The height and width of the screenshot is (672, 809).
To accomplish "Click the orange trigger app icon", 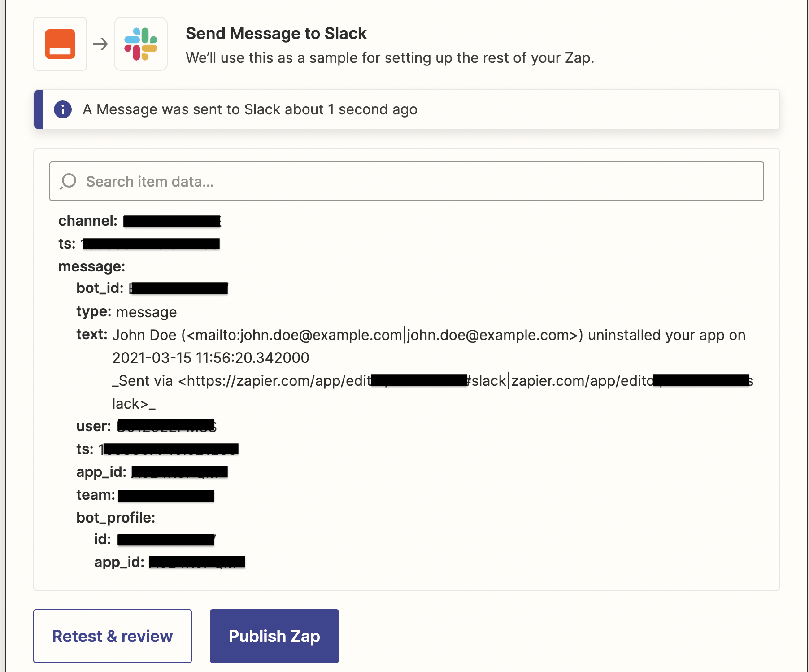I will (x=60, y=44).
